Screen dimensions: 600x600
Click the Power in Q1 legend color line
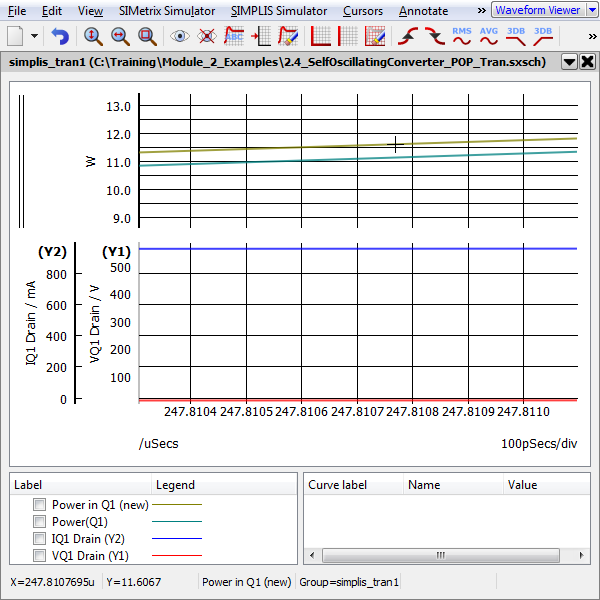pos(176,505)
